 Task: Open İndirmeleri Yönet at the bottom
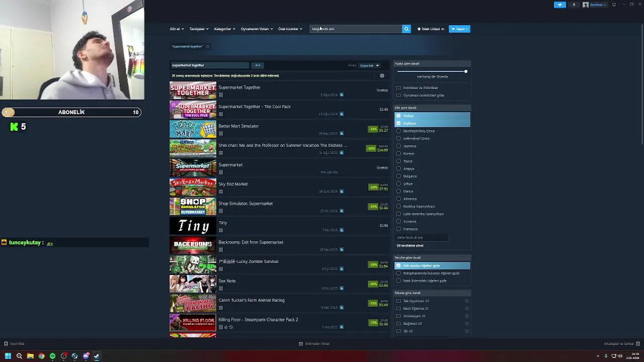click(314, 344)
